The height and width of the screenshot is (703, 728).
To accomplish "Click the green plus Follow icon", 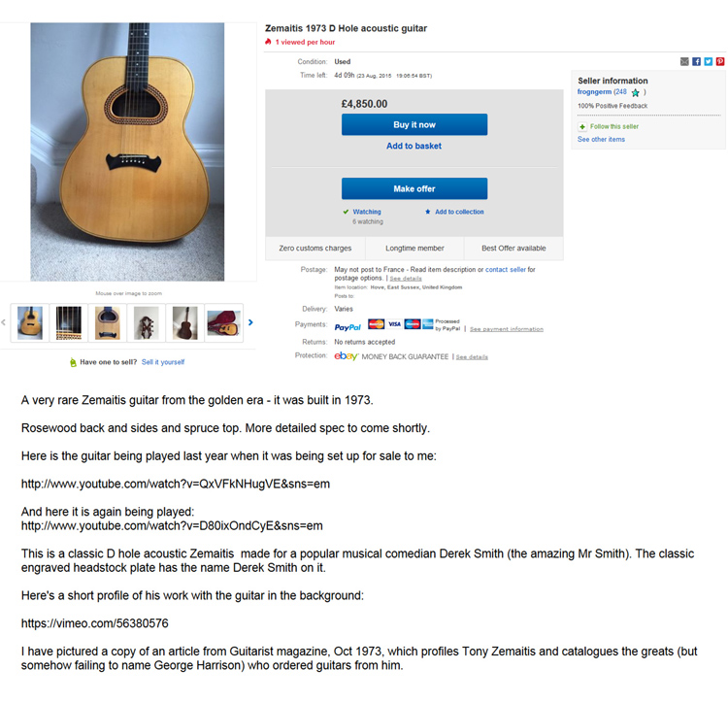I will coord(582,127).
